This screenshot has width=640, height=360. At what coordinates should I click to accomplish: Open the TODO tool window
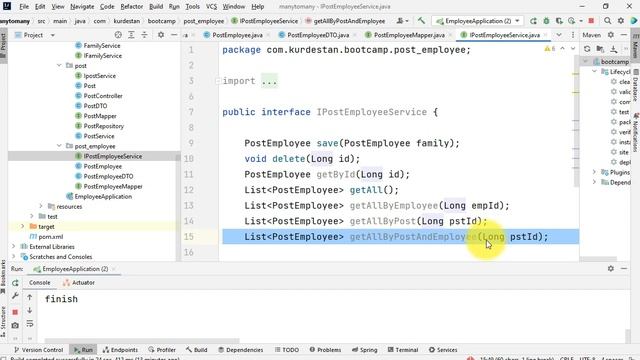pyautogui.click(x=287, y=350)
